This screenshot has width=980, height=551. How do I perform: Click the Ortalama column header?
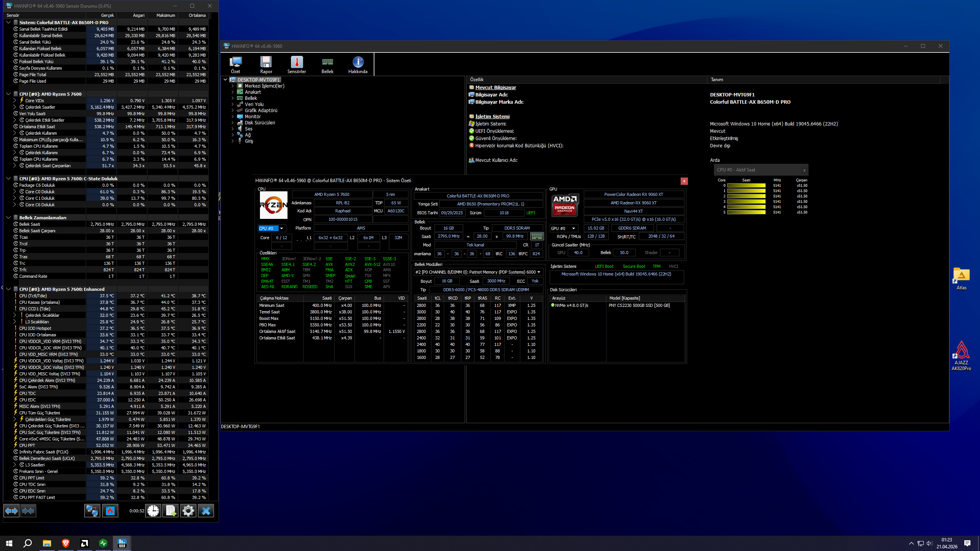[193, 15]
